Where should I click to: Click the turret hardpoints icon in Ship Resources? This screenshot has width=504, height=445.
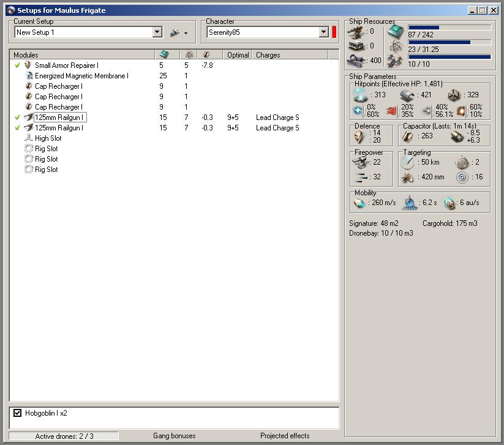[x=356, y=32]
